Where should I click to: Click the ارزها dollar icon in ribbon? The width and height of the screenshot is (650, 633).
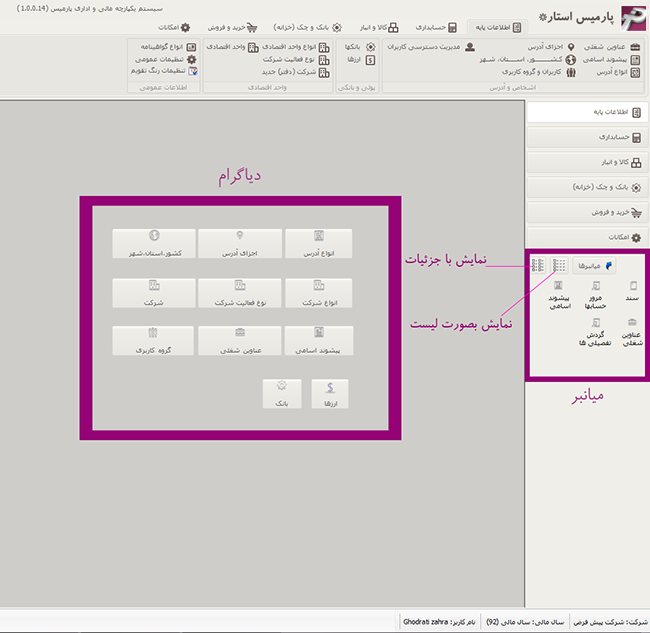point(370,60)
